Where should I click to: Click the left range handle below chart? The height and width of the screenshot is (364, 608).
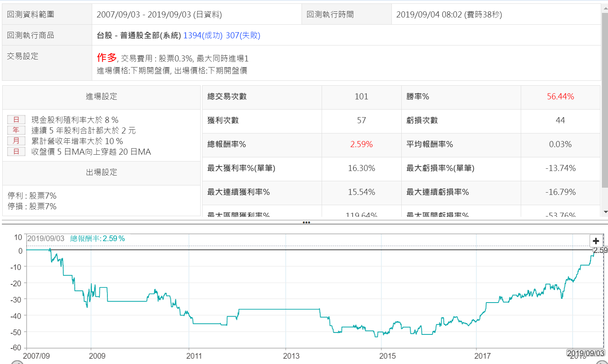click(17, 362)
